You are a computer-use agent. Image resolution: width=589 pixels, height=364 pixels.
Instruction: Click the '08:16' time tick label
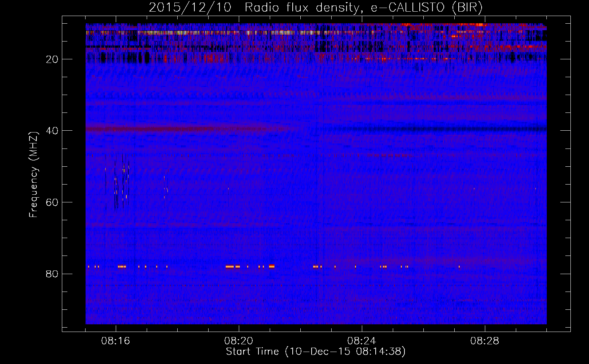(x=116, y=341)
